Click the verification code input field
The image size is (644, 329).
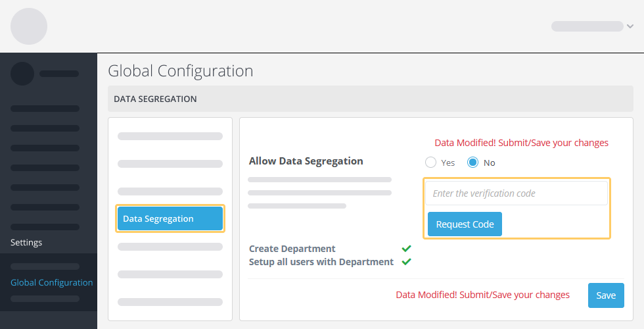517,193
